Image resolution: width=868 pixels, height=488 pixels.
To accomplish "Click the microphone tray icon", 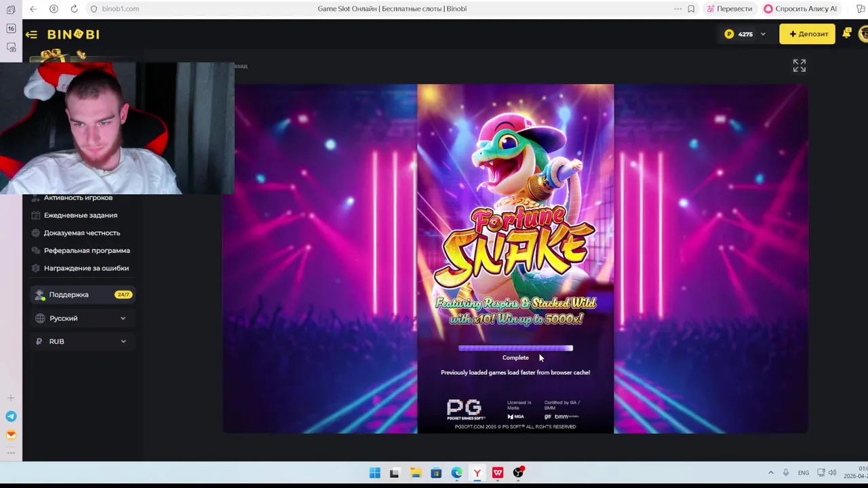I will pos(786,472).
